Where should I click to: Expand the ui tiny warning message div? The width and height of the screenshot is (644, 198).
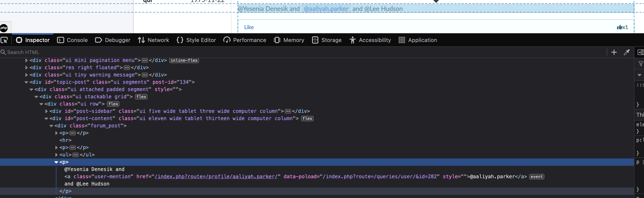click(26, 75)
